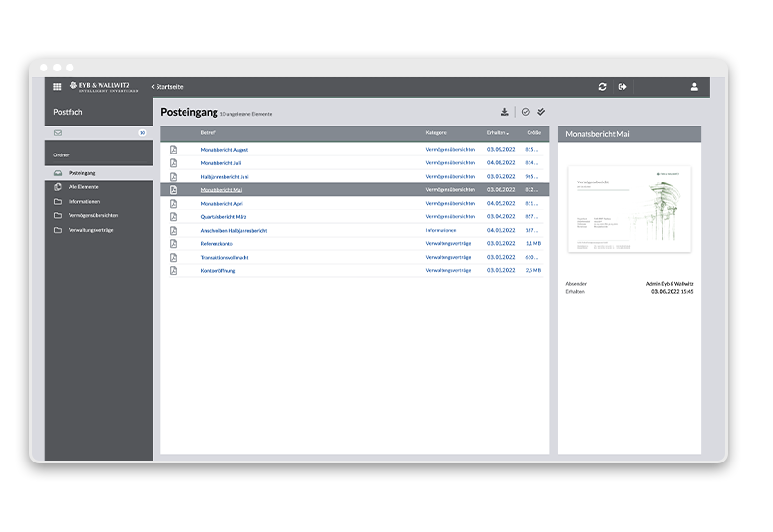Open the Verwaltungsverträge folder in sidebar

point(91,230)
